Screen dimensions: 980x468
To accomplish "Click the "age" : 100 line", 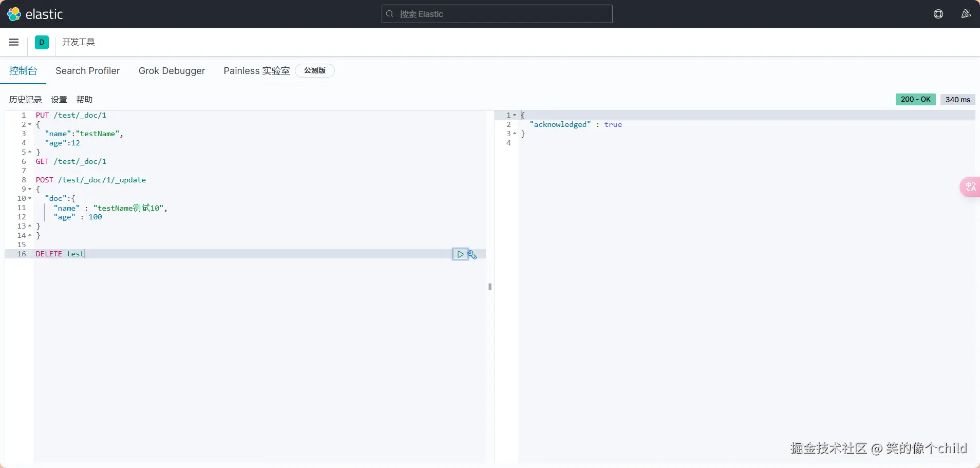I will click(78, 217).
